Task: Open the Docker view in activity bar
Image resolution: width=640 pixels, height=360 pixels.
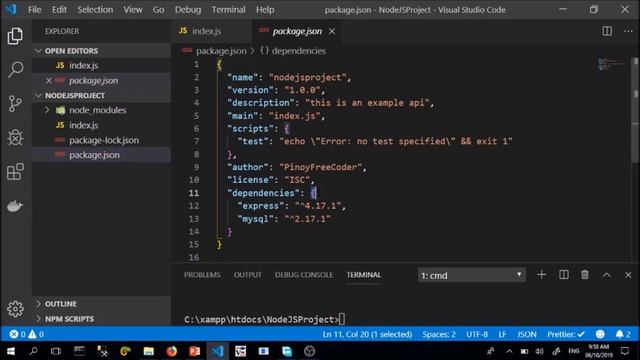Action: pyautogui.click(x=15, y=206)
